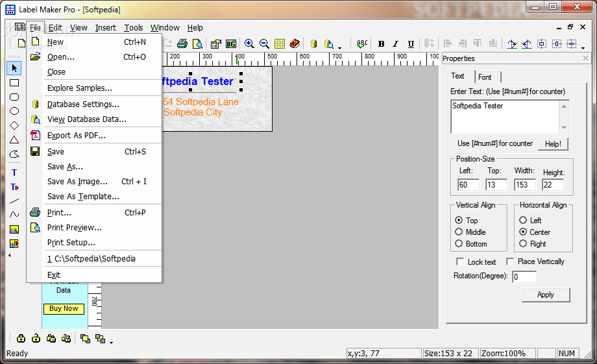
Task: Select the arrow pointer tool
Action: coord(14,68)
